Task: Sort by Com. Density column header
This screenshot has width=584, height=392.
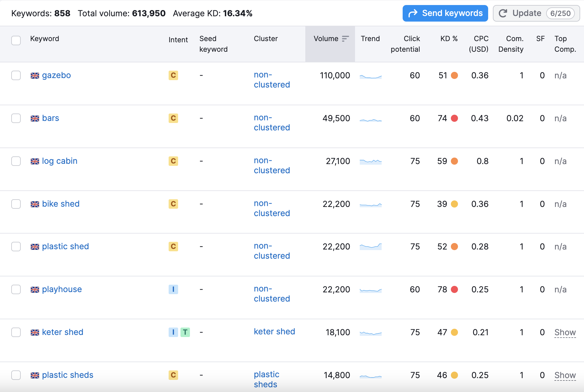Action: [511, 44]
